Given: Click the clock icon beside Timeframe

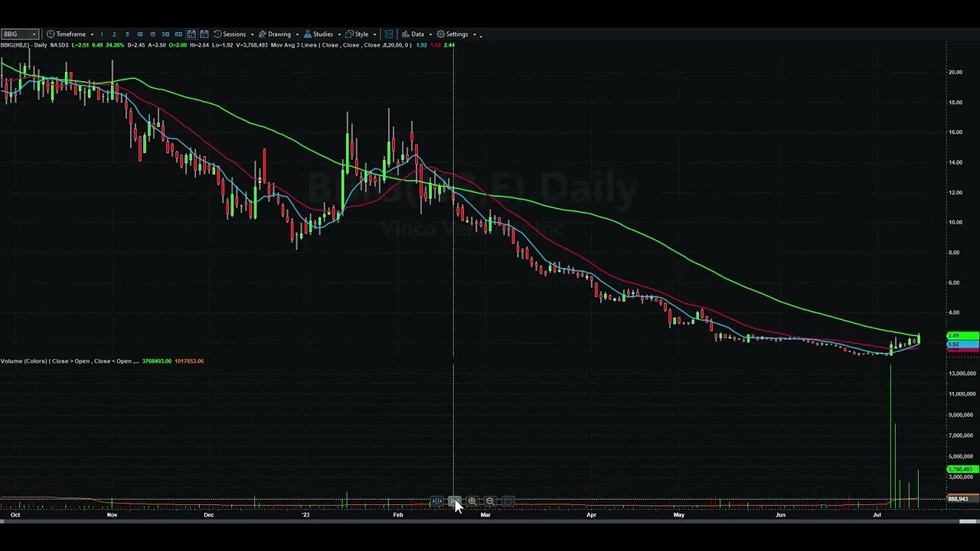Looking at the screenshot, I should pyautogui.click(x=51, y=34).
